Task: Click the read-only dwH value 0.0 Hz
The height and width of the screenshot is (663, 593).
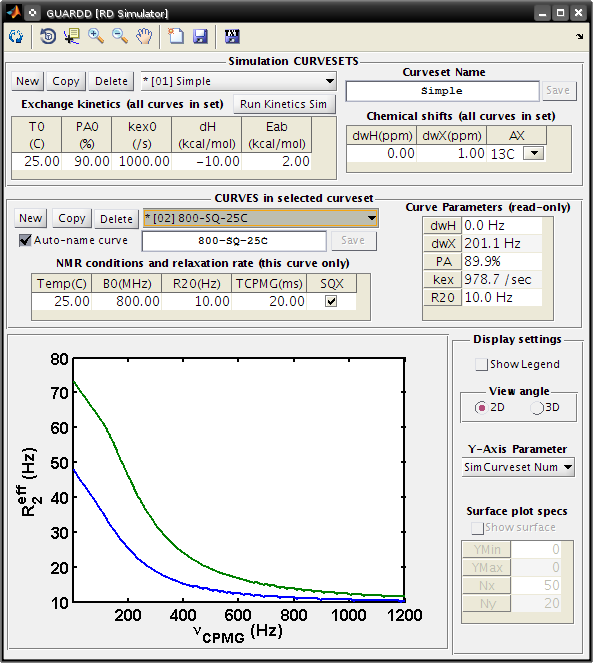Action: (x=502, y=225)
